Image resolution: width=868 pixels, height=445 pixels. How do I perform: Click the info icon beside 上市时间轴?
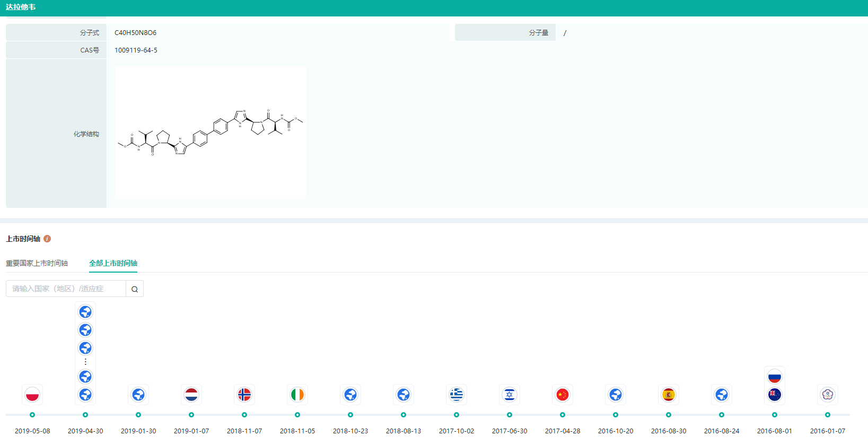point(47,239)
